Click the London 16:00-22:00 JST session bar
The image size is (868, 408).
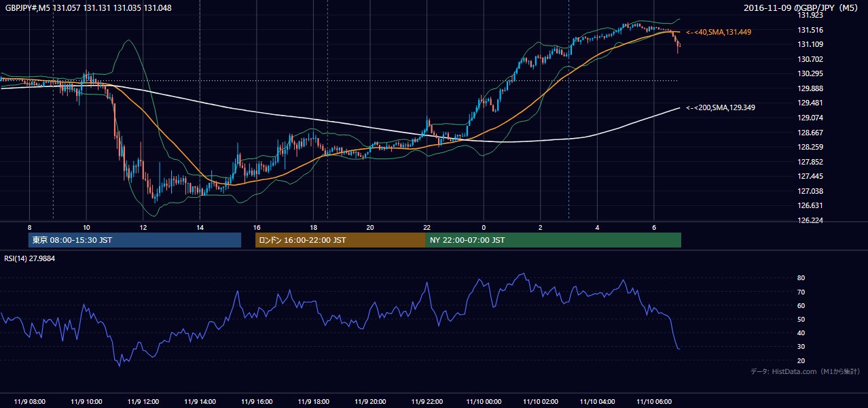(340, 240)
